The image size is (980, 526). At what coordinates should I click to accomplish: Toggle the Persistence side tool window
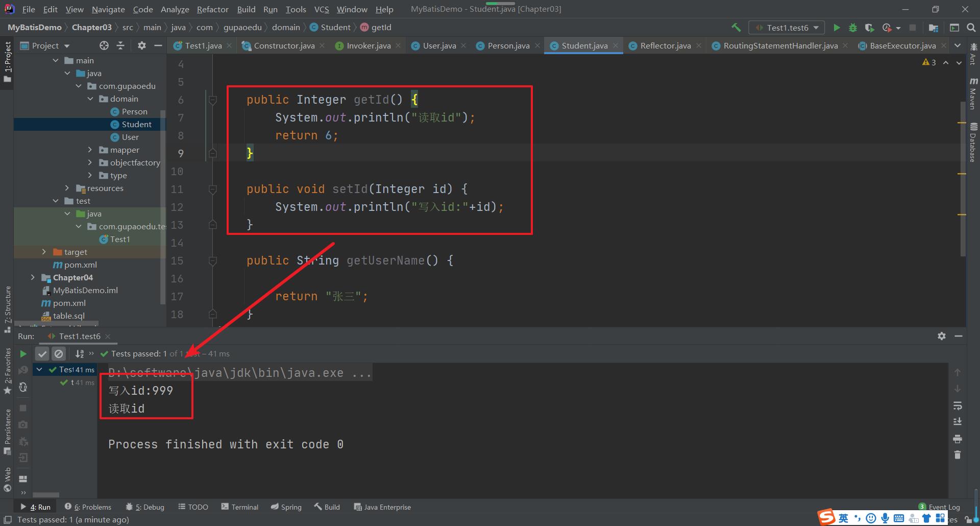point(7,432)
